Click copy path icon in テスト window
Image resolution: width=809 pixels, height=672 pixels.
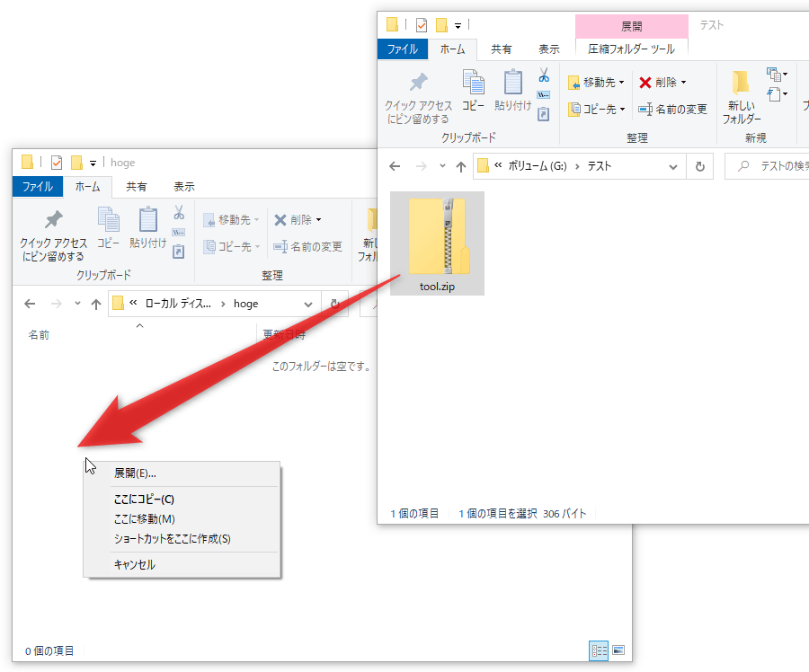pos(544,95)
